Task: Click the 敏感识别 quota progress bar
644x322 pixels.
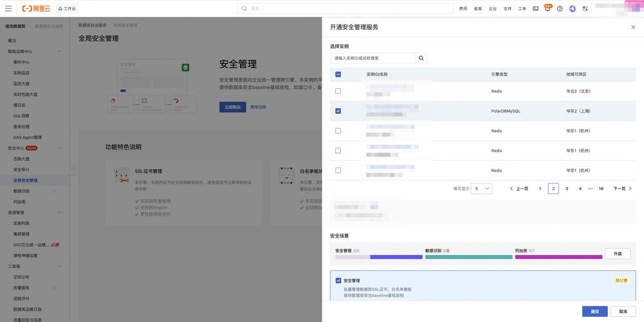Action: 468,257
